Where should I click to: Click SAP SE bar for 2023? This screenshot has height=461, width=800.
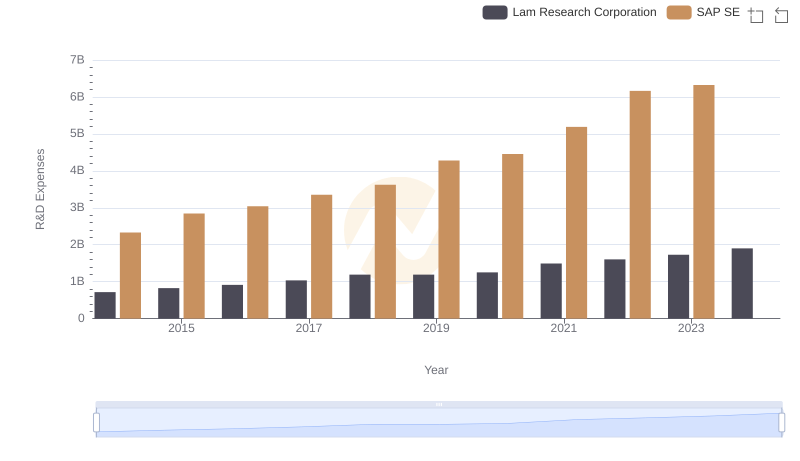[x=704, y=202]
